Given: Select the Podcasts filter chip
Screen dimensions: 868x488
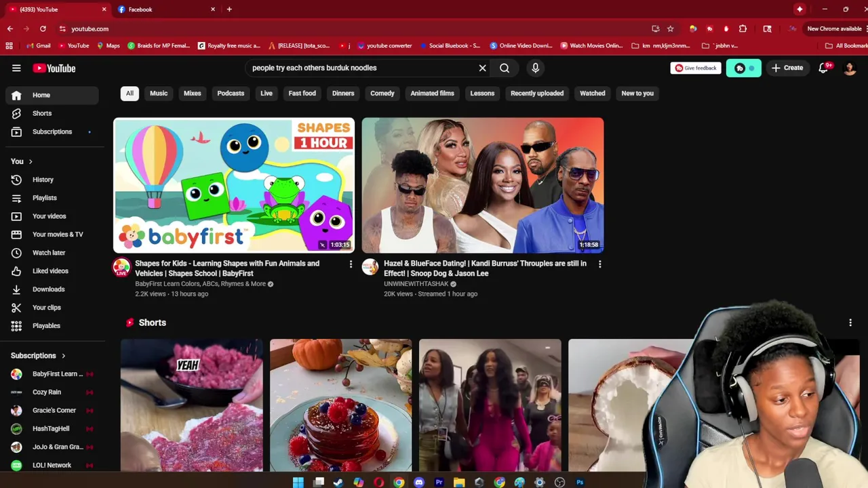Looking at the screenshot, I should pyautogui.click(x=231, y=94).
